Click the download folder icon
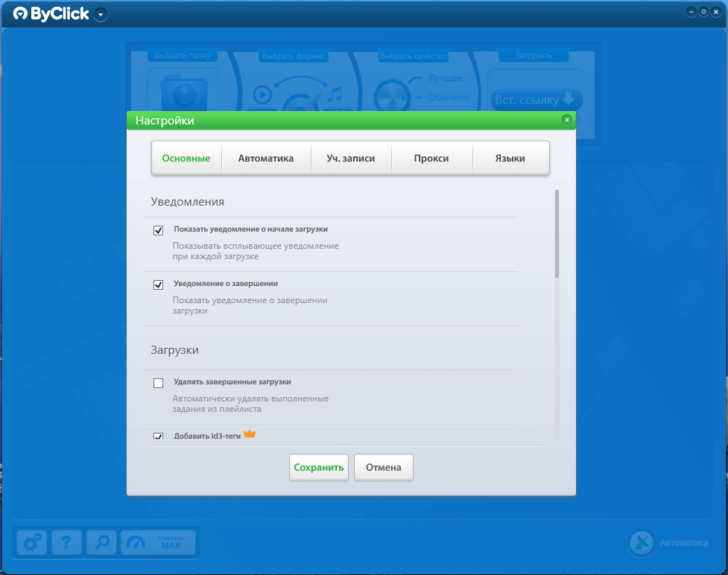The image size is (728, 575). point(184,93)
